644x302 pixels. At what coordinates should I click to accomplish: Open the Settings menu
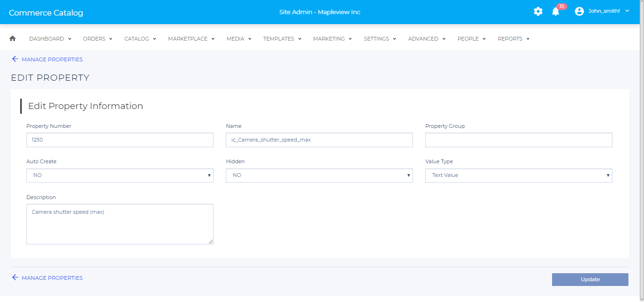pyautogui.click(x=380, y=39)
